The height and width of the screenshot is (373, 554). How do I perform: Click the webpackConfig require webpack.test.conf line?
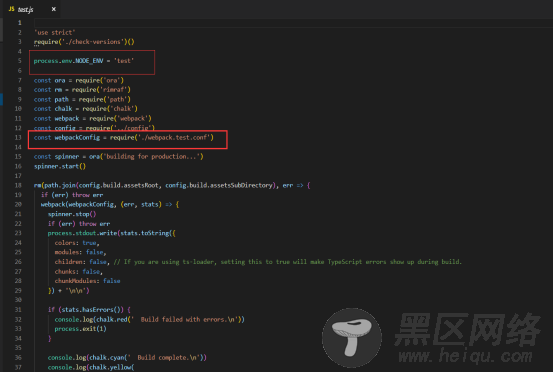click(x=124, y=138)
